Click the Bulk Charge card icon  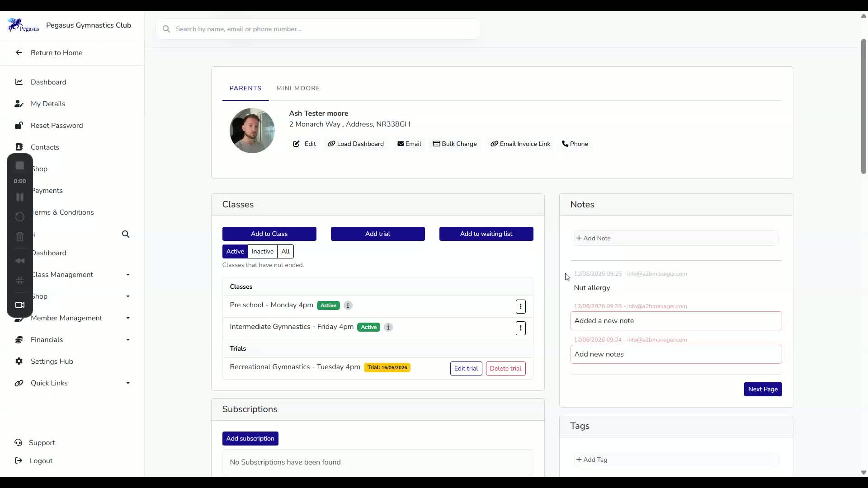click(x=436, y=144)
